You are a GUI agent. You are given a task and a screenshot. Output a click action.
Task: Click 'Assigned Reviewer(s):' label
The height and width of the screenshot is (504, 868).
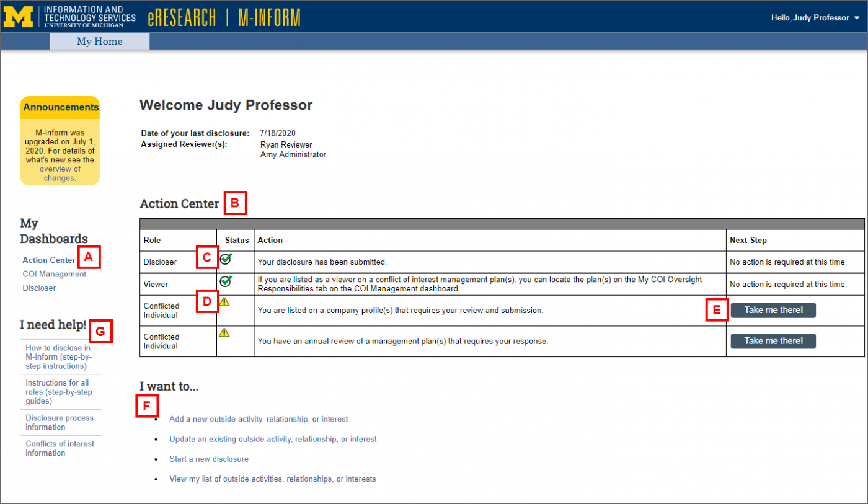tap(184, 144)
